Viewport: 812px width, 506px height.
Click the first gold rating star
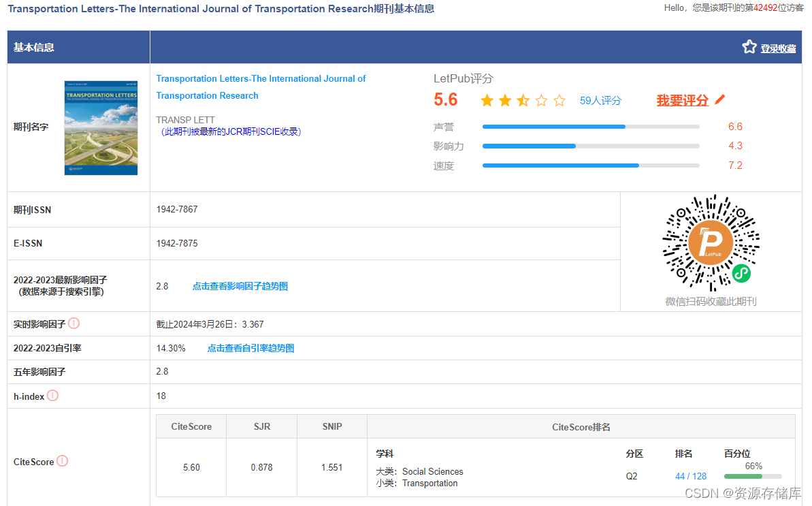click(x=487, y=101)
